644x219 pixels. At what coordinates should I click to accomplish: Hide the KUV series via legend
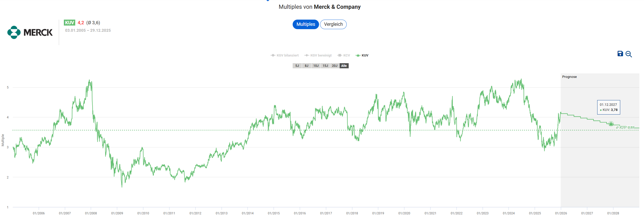(x=362, y=55)
